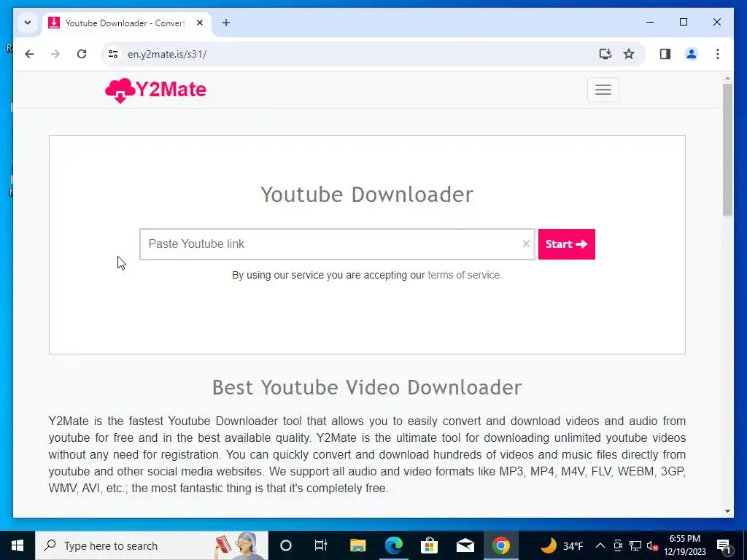Select the Youtube Downloader tab

(x=127, y=23)
